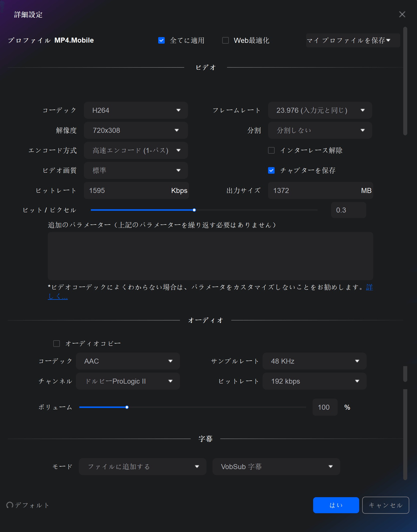The height and width of the screenshot is (532, 417).
Task: Open the audio コーデック AAC dropdown
Action: pos(128,361)
